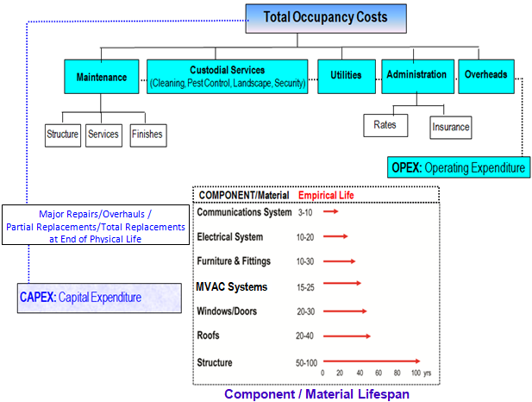Select the Services sub-box

tap(103, 135)
